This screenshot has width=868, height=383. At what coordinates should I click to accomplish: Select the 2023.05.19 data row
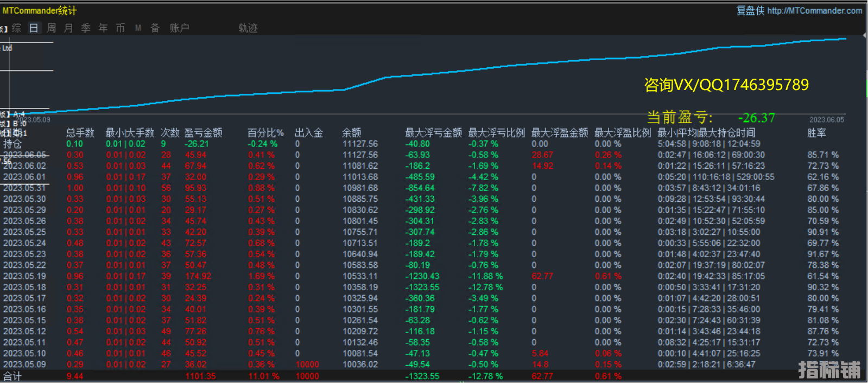[x=25, y=276]
